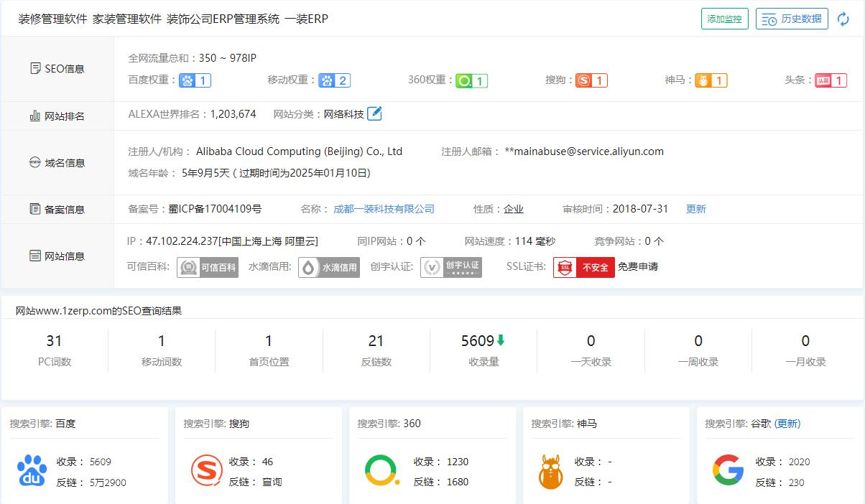Click 免费申请 SSL certificate link
865x504 pixels.
pos(638,267)
